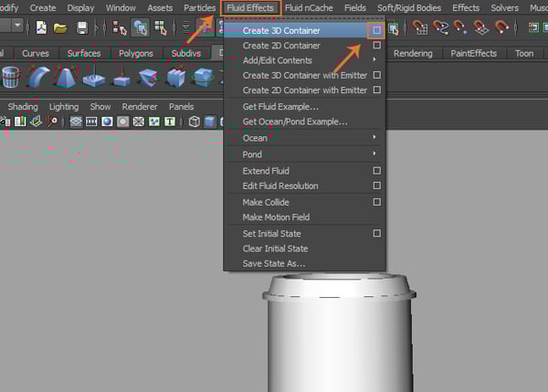Viewport: 548px width, 392px height.
Task: Switch to the Subdivs shelf tab
Action: click(x=186, y=53)
